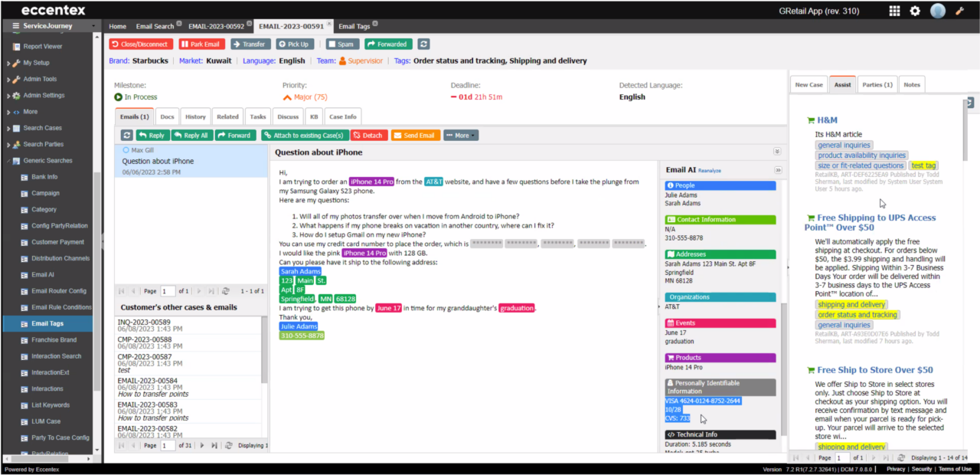This screenshot has width=980, height=475.
Task: Click the page number field under emails list
Action: 168,291
